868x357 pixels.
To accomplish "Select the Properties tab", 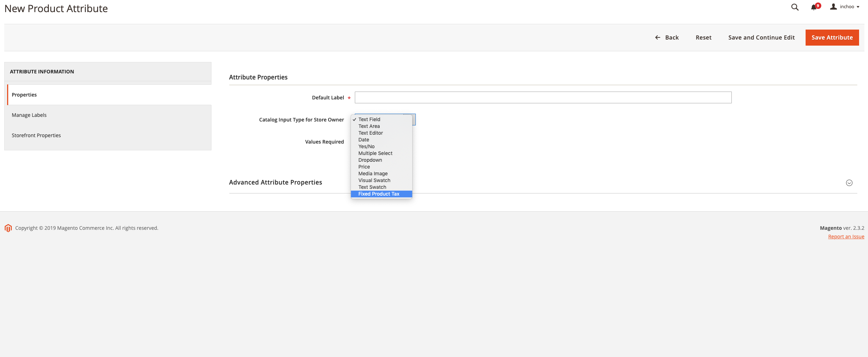I will pyautogui.click(x=109, y=95).
